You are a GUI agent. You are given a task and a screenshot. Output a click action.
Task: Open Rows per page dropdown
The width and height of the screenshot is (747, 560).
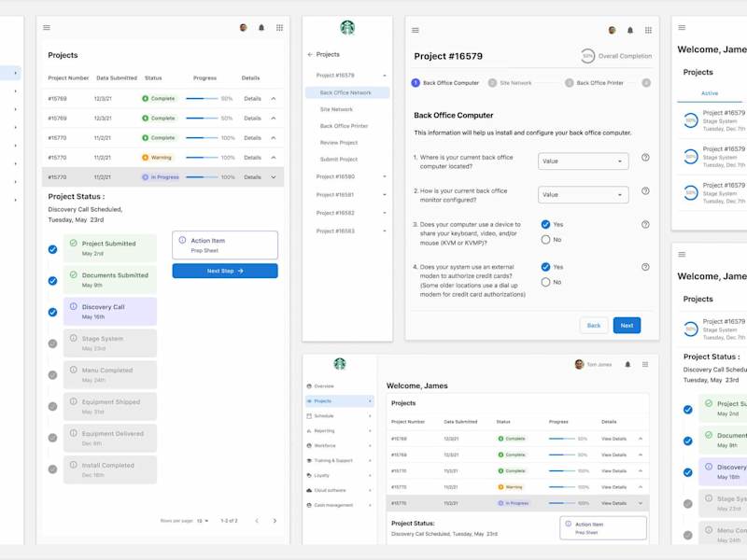tap(203, 521)
